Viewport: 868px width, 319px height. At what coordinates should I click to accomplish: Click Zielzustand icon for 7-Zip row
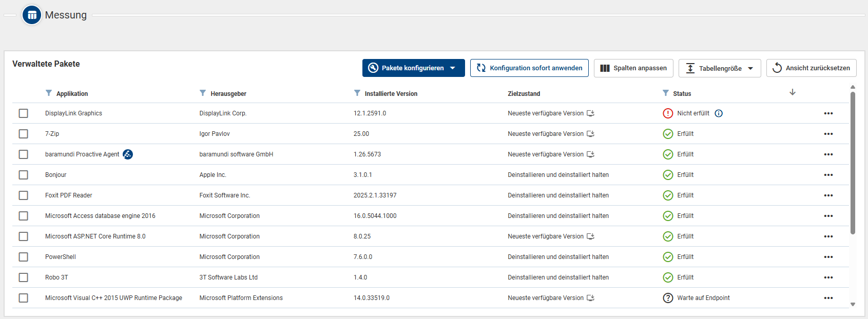[591, 134]
